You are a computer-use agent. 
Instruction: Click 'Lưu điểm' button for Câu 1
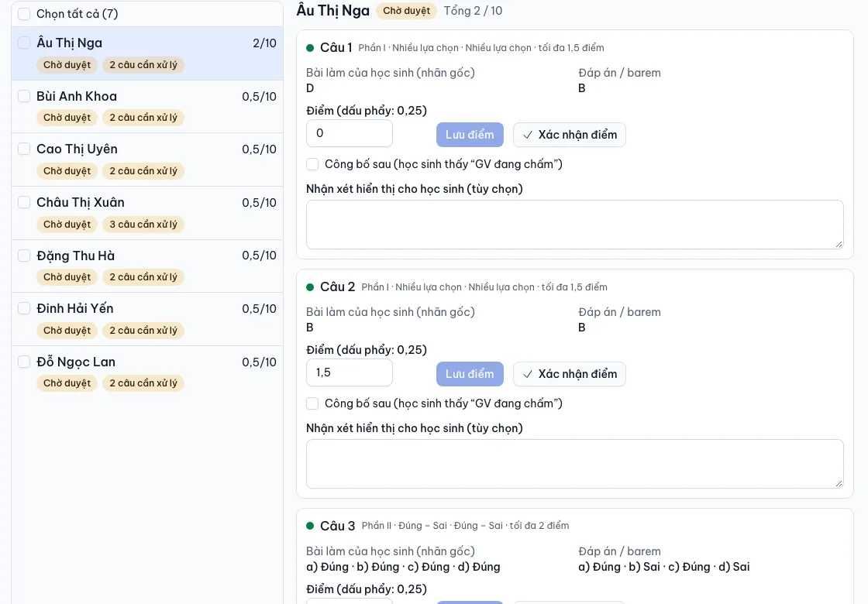[x=470, y=135]
